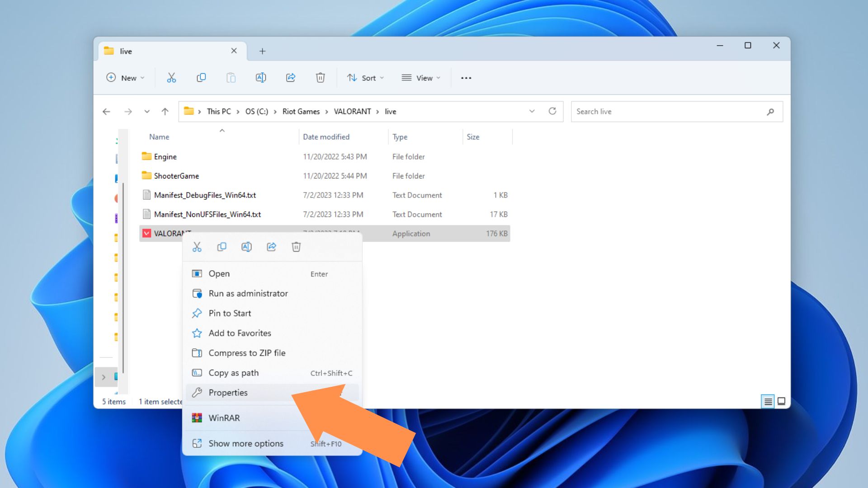Open the Properties dialog for VALORANT
This screenshot has height=488, width=868.
pos(228,392)
